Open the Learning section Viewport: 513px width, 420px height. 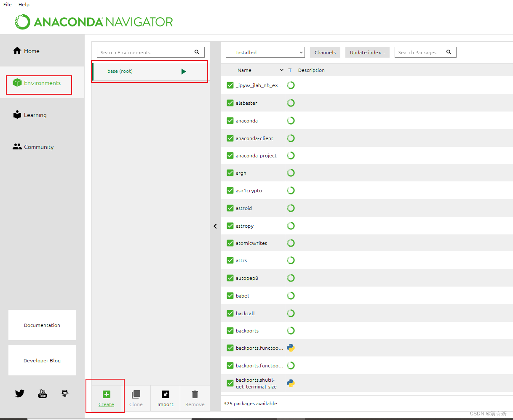pyautogui.click(x=35, y=114)
